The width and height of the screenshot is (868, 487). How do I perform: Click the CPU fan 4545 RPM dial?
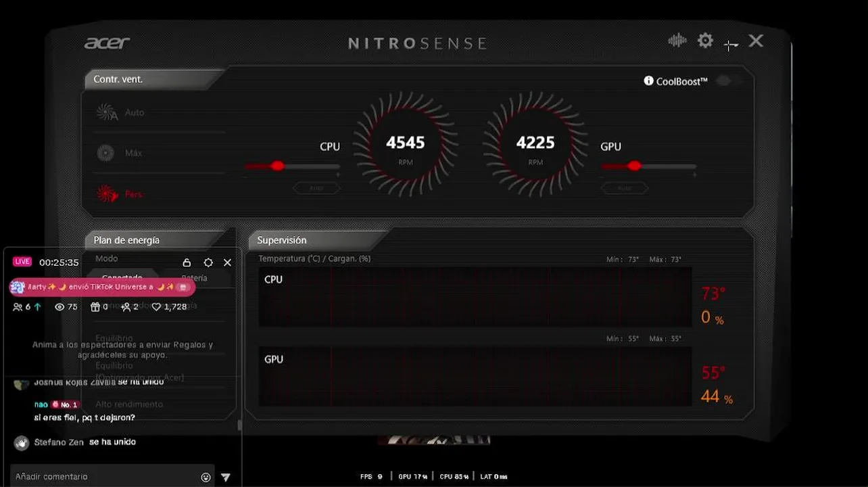point(406,145)
